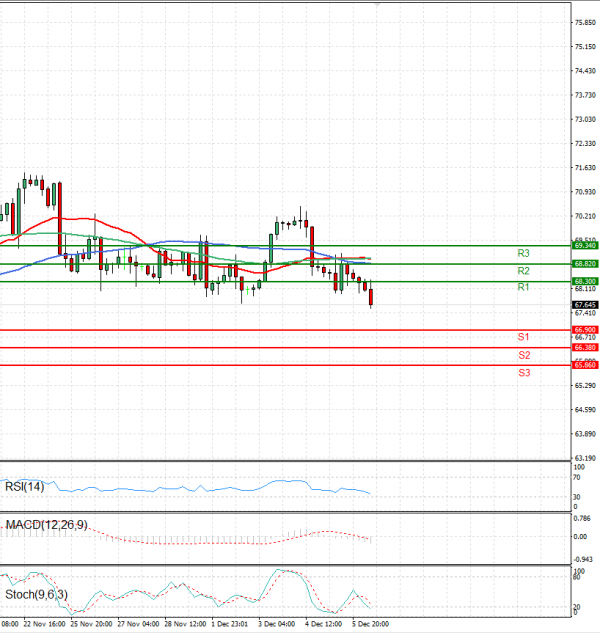Select the red 65.860 price tag
600x633 pixels.
[585, 366]
